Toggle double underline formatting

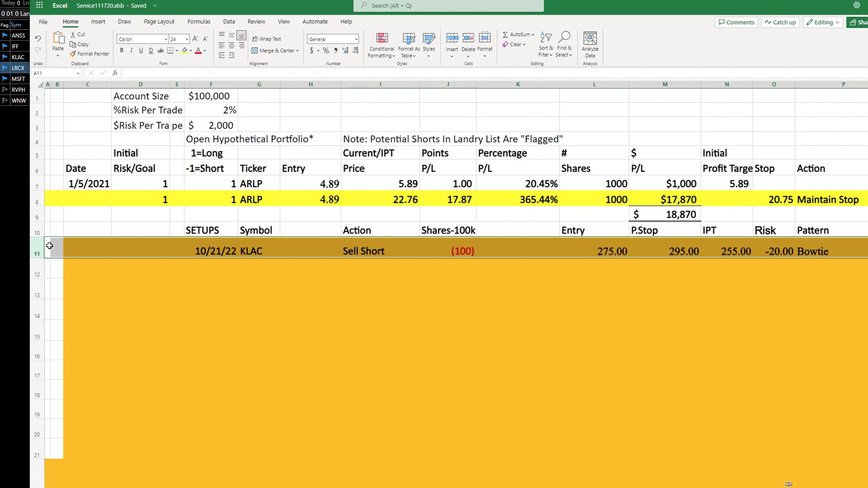151,51
